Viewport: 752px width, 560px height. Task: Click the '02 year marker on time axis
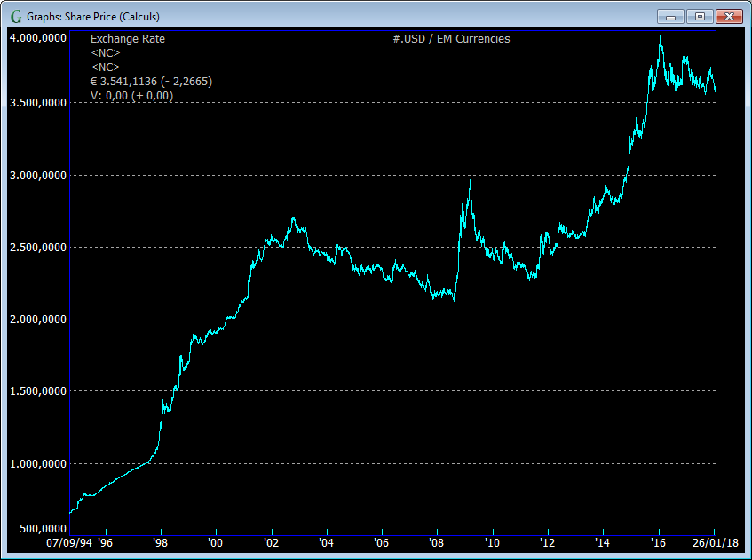click(x=271, y=544)
